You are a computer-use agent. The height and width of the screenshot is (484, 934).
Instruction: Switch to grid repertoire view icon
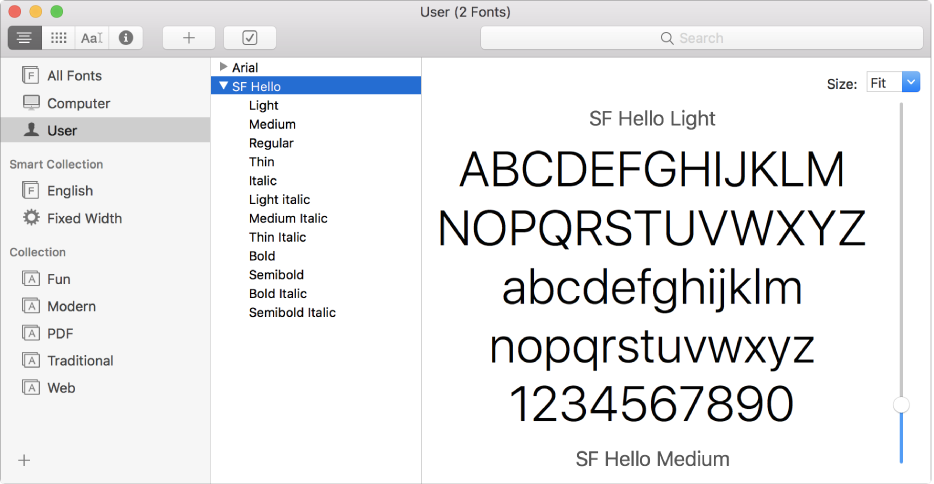tap(58, 38)
